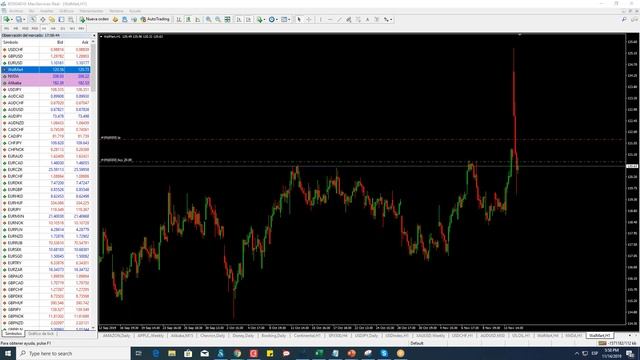Switch to D1 timeframe
The height and width of the screenshot is (360, 640).
pos(62,29)
